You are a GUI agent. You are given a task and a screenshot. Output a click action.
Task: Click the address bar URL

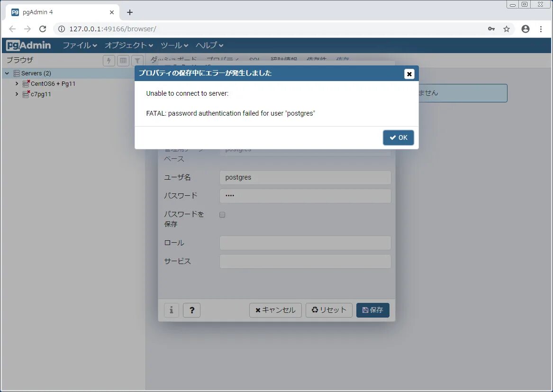(112, 29)
